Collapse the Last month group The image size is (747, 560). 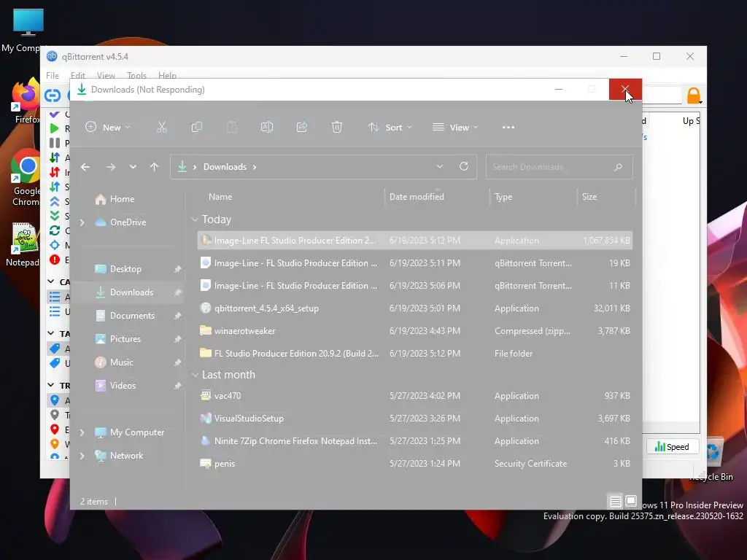tap(194, 376)
